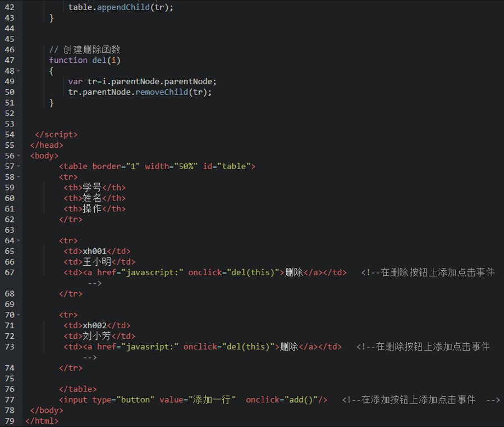Click the closing </tr> on line 74
The image size is (504, 427).
(x=71, y=368)
